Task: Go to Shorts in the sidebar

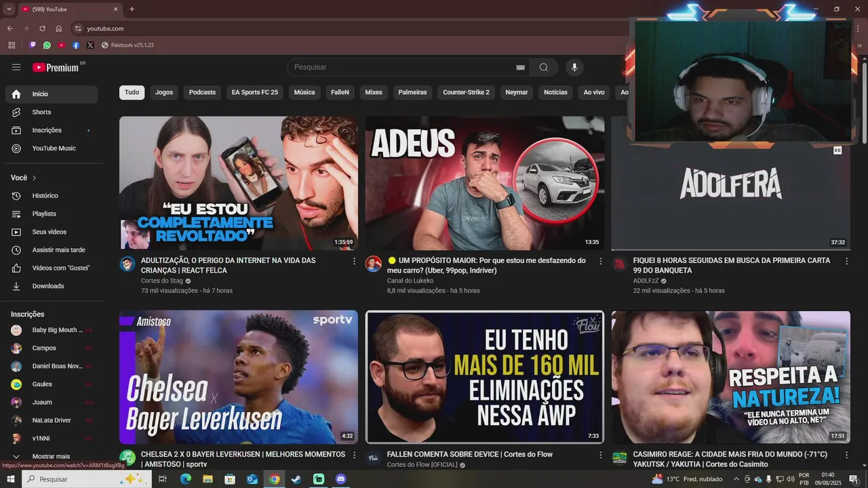Action: coord(52,112)
